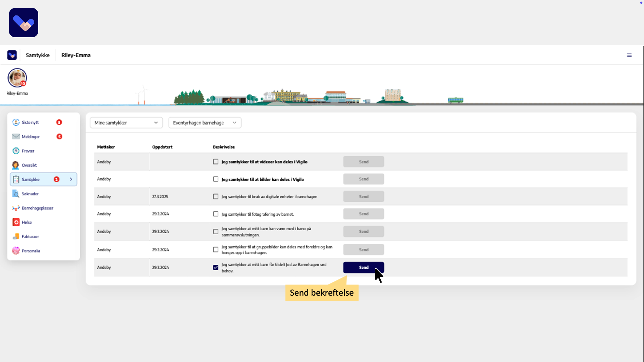Check consent for fotografering av barnet

[x=216, y=214]
